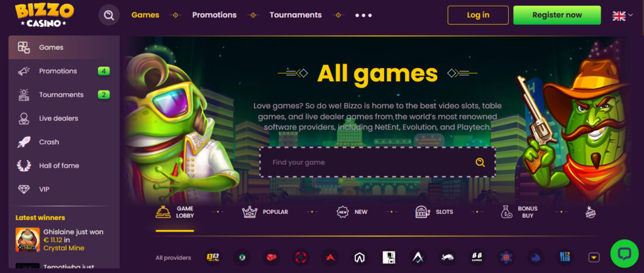Focus the Find your game search field

pos(377,162)
